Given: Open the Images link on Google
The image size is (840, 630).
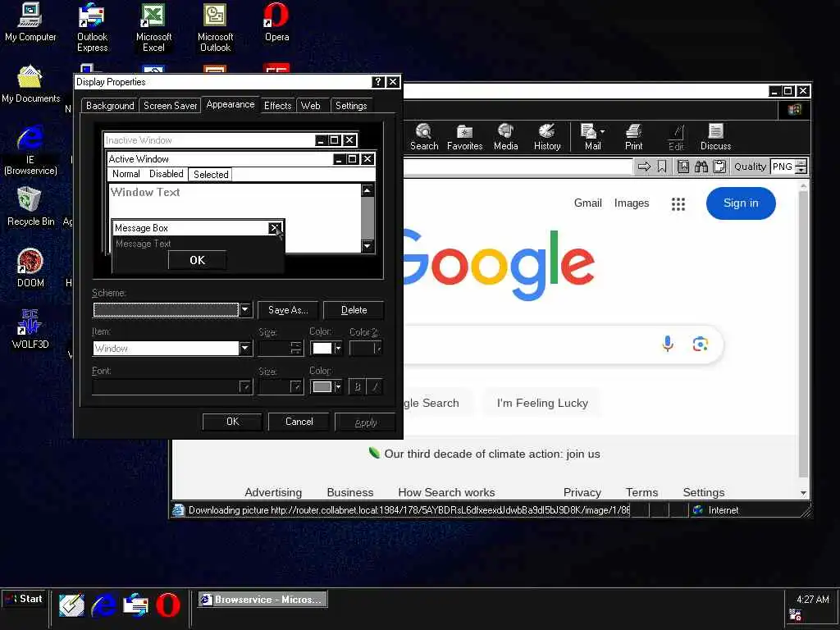Looking at the screenshot, I should [632, 203].
